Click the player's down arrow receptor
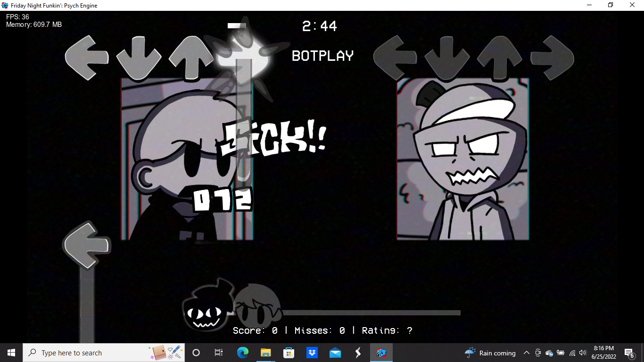644x362 pixels. [447, 58]
